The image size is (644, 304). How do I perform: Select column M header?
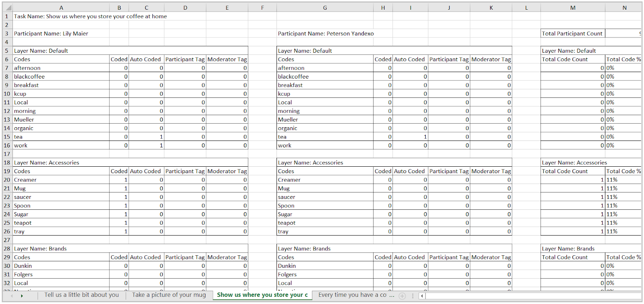[573, 8]
